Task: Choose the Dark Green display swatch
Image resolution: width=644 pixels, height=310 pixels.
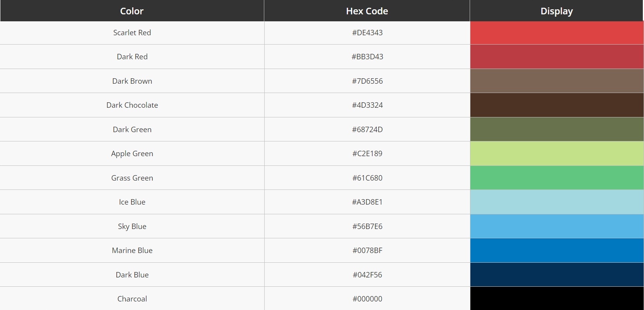Action: point(556,129)
